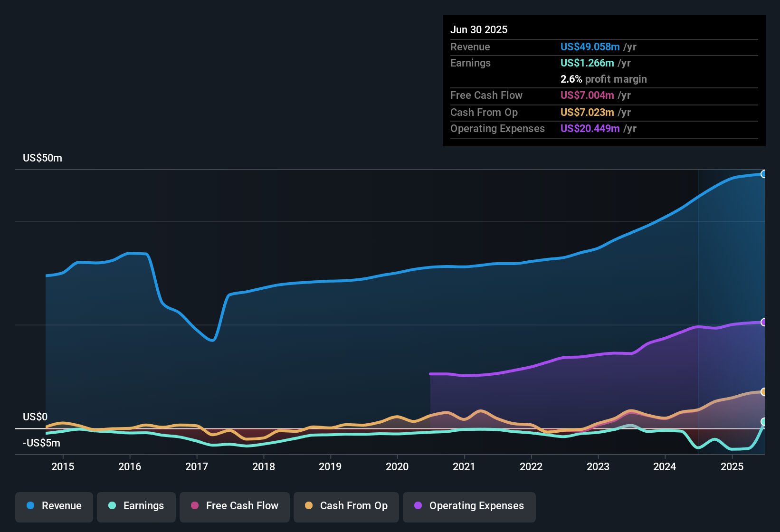Expand the Cash From Op legend entry
The width and height of the screenshot is (780, 532).
[x=346, y=506]
